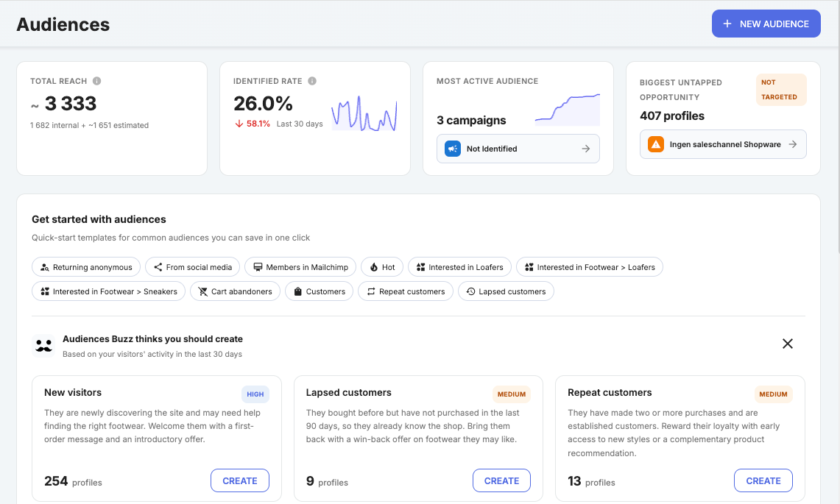Click the Audiences Buzz mustache face icon
Screen dimensions: 840x504
click(43, 346)
